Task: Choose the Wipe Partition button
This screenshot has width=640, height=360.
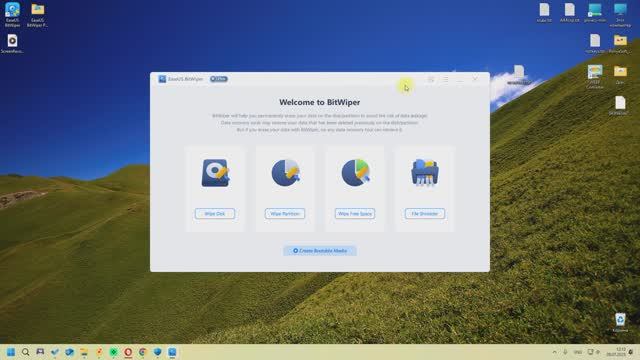Action: tap(285, 213)
